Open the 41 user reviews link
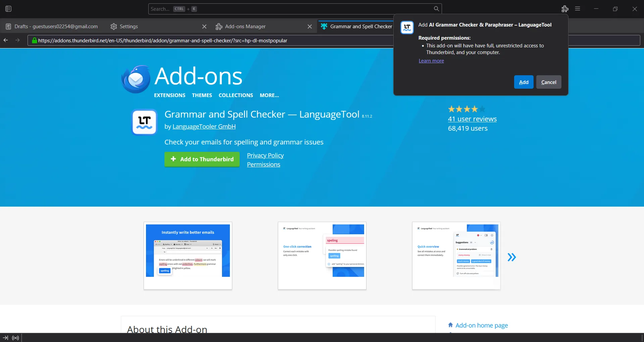 coord(472,119)
